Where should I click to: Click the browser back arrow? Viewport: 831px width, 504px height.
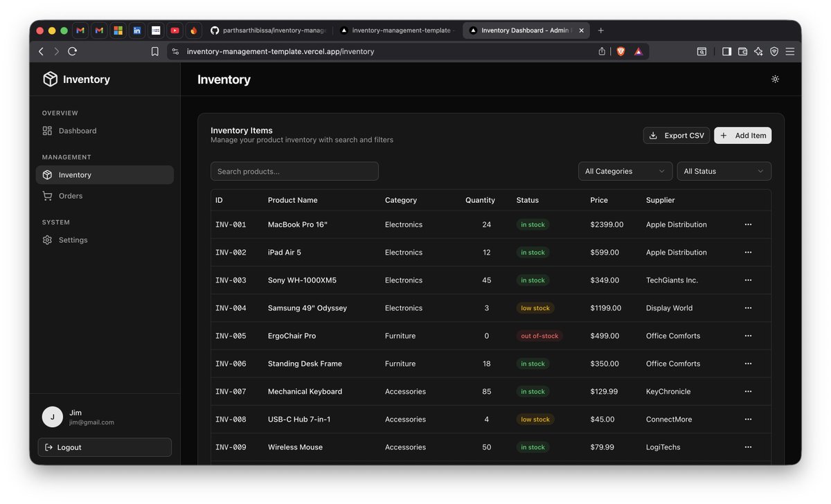pos(41,51)
